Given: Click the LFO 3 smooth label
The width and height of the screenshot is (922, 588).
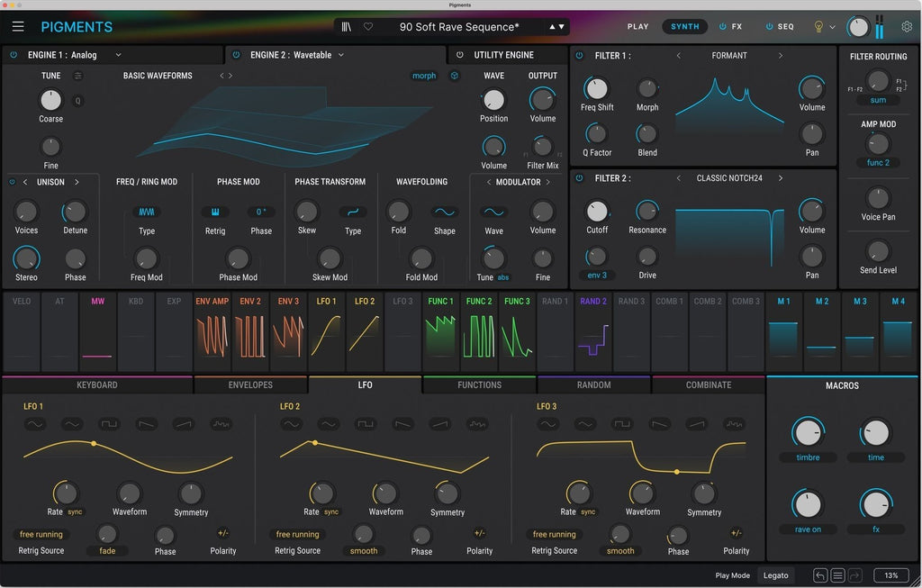Looking at the screenshot, I should click(620, 551).
